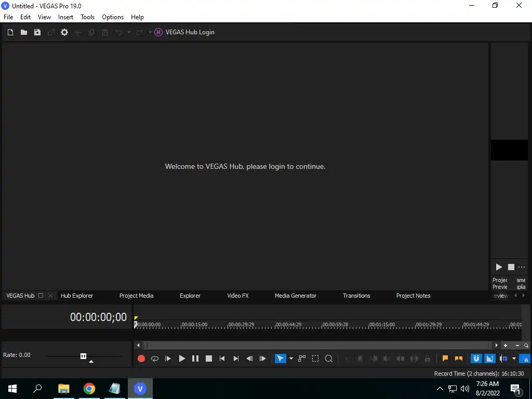Screen dimensions: 532x399
Task: Select the Zoom Edit magnifier tool
Action: (x=329, y=358)
